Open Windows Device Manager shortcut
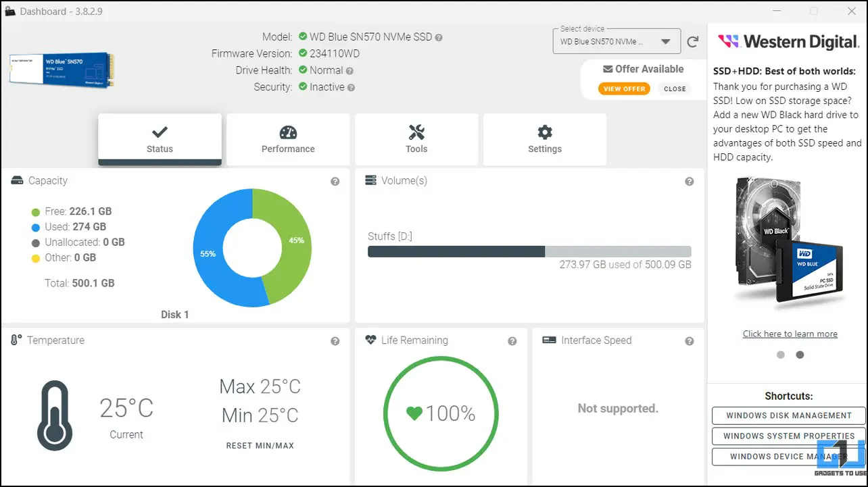 click(789, 457)
